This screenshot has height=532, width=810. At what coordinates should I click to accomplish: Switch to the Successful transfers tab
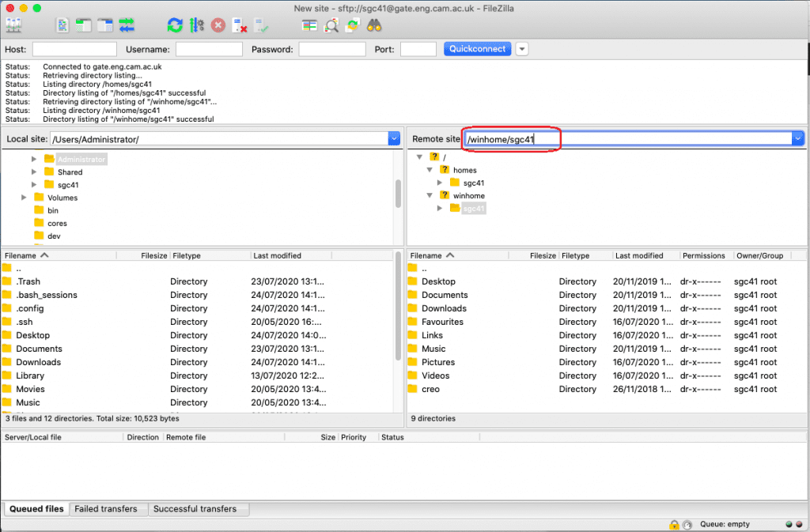pos(195,509)
